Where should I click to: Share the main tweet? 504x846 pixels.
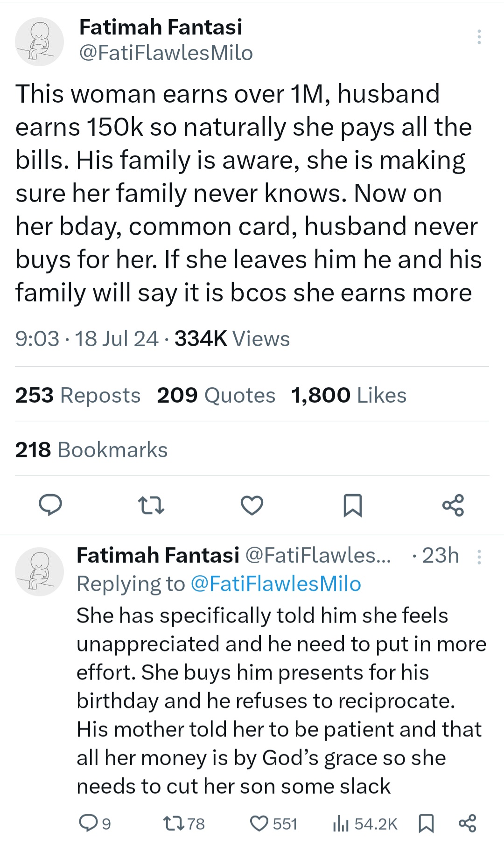[453, 505]
